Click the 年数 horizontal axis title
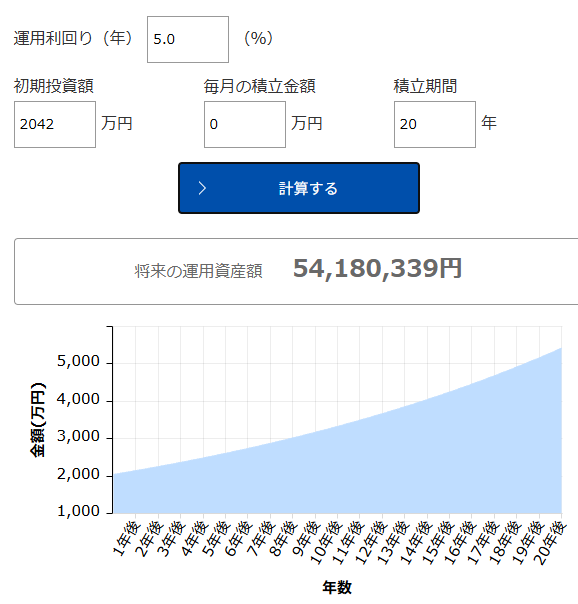This screenshot has width=578, height=604. pos(337,587)
